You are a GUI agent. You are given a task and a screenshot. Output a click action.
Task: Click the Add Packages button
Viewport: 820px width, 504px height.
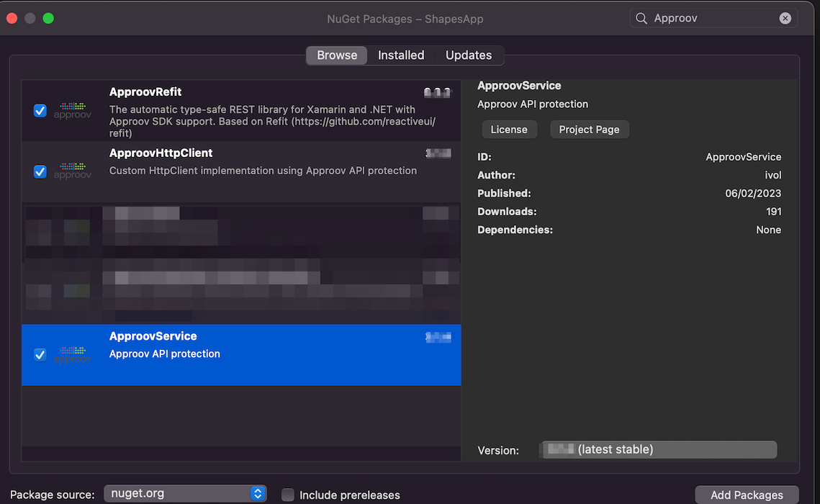[x=747, y=495]
